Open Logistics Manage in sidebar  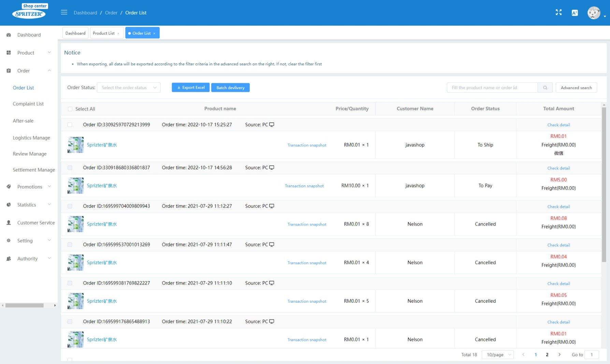click(x=31, y=138)
